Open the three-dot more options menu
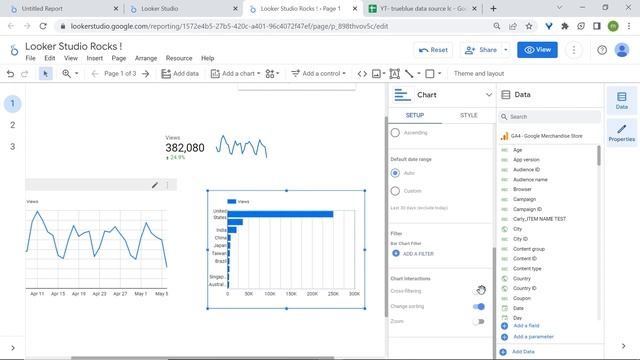This screenshot has width=640, height=360. (x=574, y=50)
